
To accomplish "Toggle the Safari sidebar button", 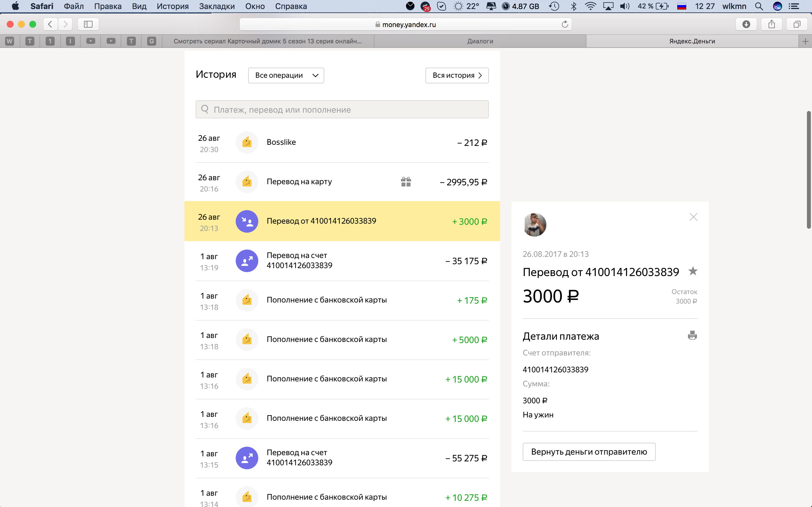I will (88, 24).
